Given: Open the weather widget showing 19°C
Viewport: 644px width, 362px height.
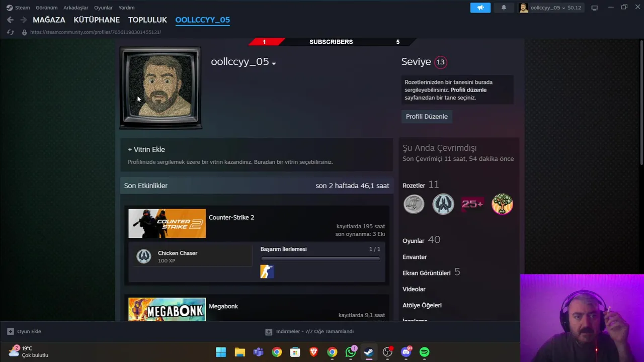Looking at the screenshot, I should (29, 351).
